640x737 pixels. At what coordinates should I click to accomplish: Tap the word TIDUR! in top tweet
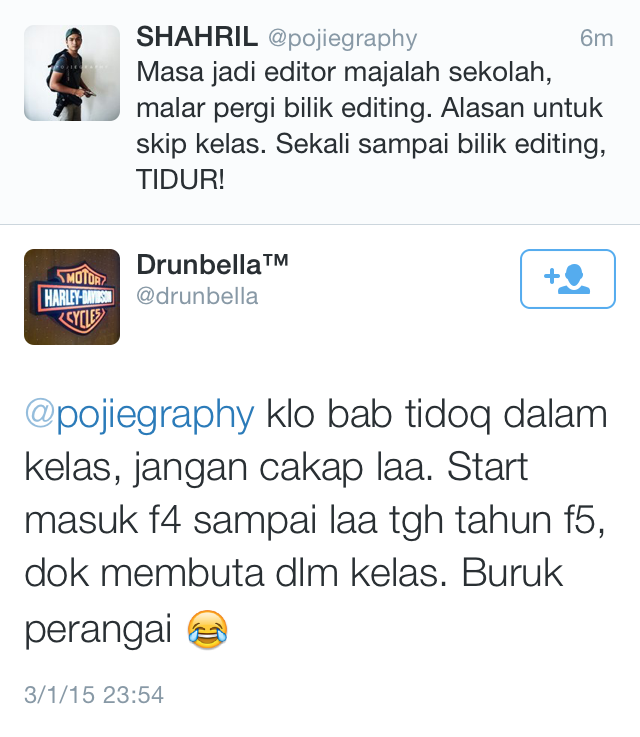[180, 180]
